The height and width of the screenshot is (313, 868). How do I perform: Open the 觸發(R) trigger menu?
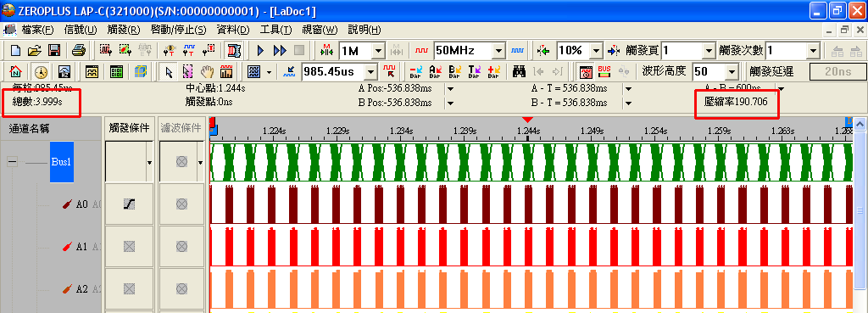pos(124,30)
